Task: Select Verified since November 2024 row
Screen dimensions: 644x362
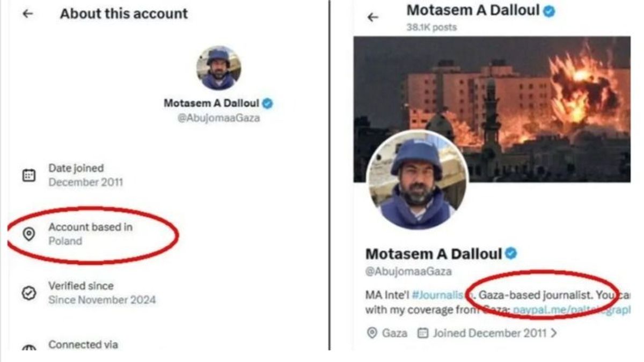Action: 102,293
